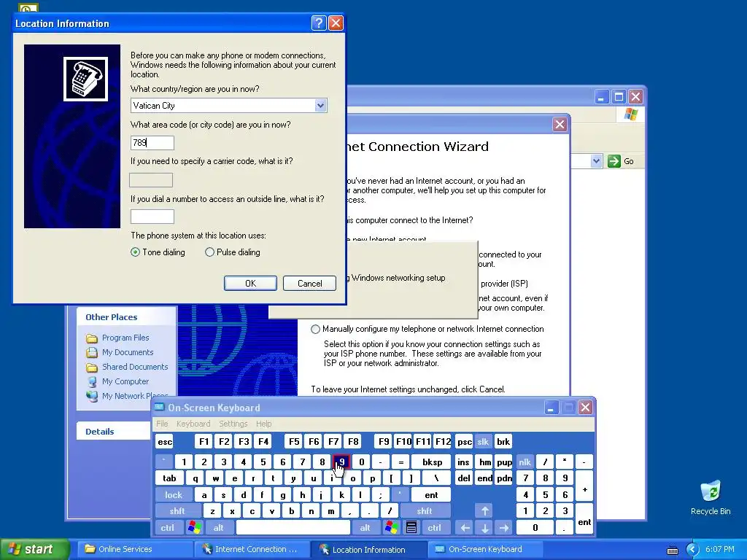Image resolution: width=747 pixels, height=560 pixels.
Task: Click the hm key on the on-screen keyboard
Action: coord(485,462)
